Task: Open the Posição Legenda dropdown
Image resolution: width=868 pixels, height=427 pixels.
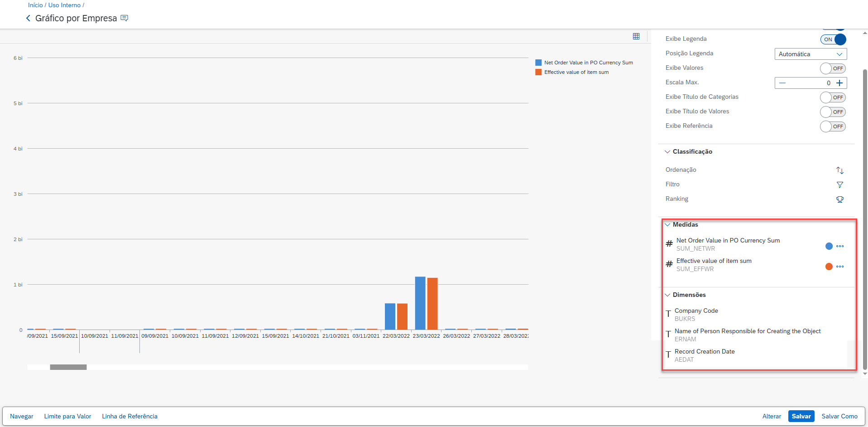Action: 810,54
